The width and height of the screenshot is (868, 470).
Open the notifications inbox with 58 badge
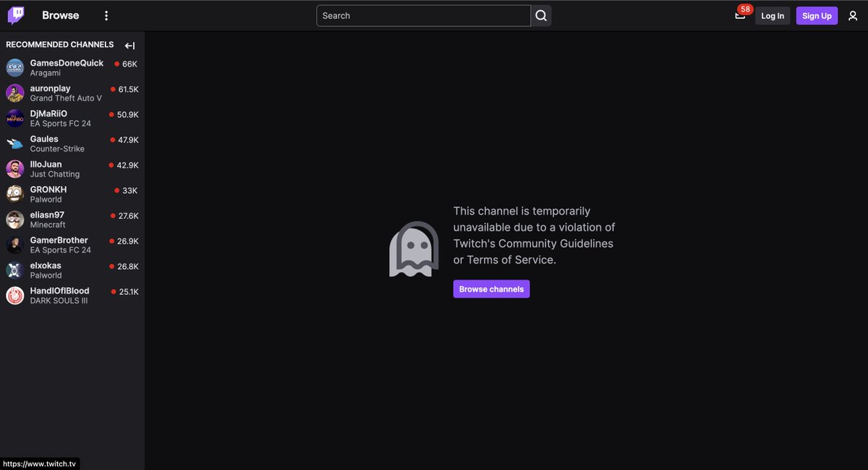tap(740, 15)
